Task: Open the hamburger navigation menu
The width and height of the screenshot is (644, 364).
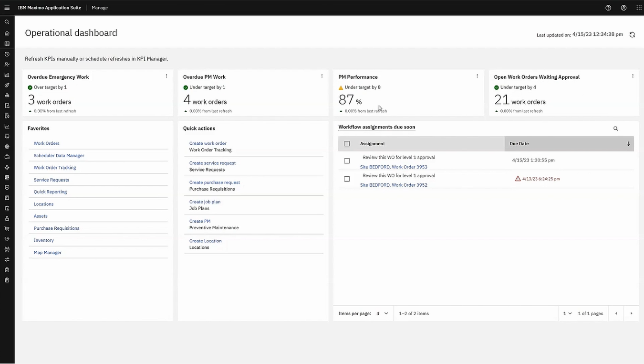Action: (x=7, y=8)
